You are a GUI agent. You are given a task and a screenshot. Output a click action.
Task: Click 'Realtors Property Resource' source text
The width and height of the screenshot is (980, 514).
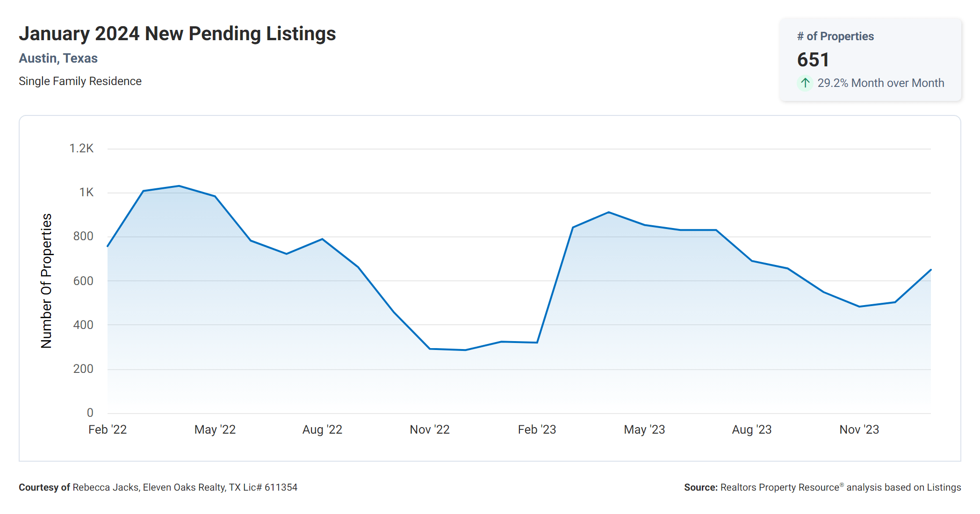click(x=779, y=487)
